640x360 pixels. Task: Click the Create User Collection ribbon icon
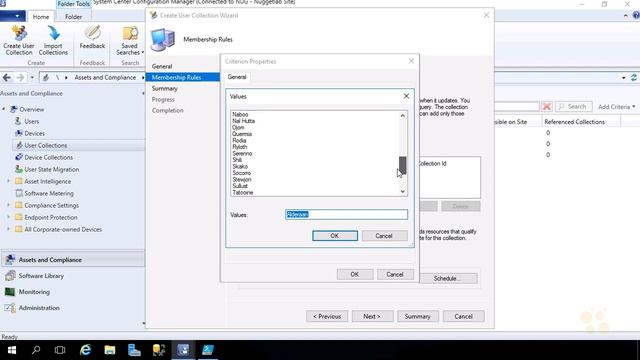tap(19, 40)
